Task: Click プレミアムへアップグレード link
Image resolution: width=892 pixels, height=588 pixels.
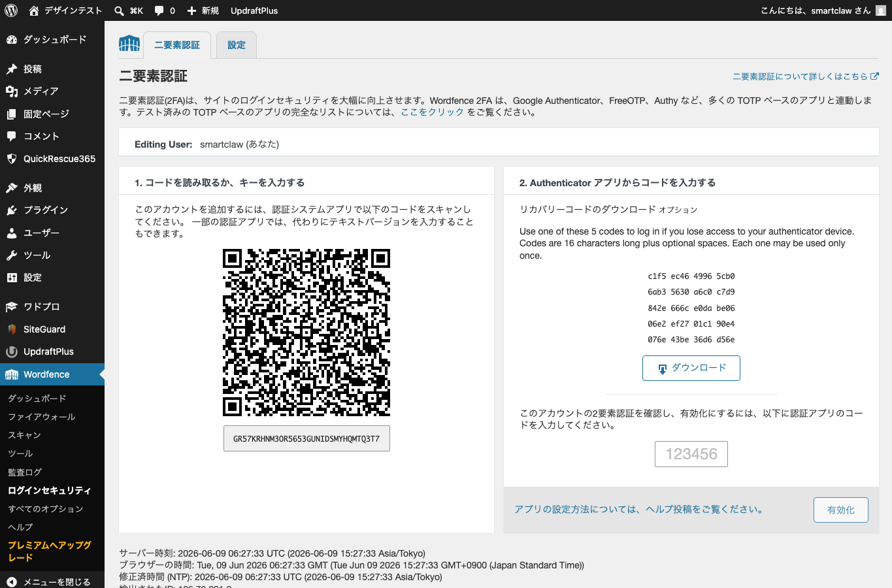Action: 50,551
